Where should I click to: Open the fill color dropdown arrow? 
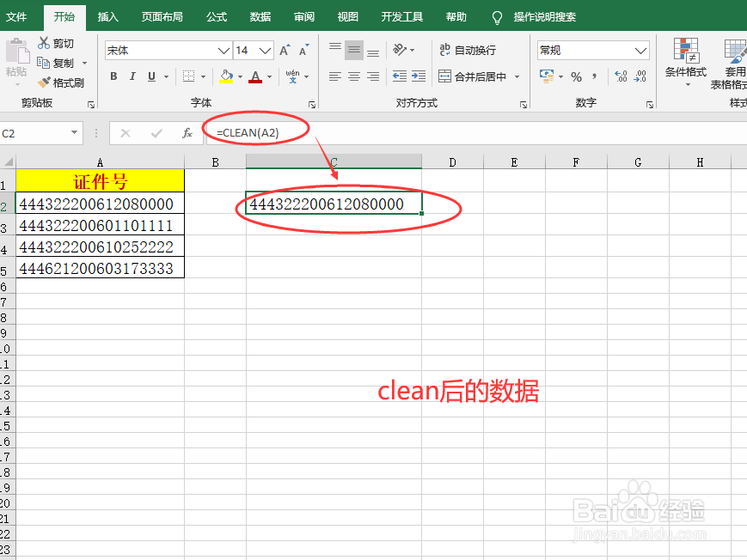point(239,76)
